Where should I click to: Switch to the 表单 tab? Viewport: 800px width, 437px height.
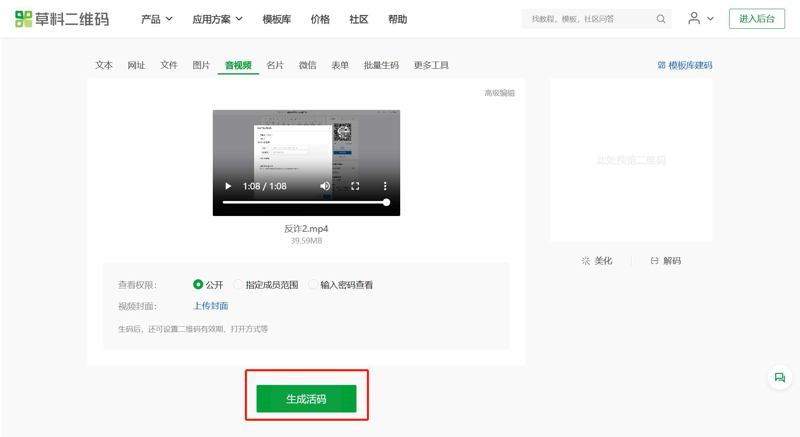point(340,65)
